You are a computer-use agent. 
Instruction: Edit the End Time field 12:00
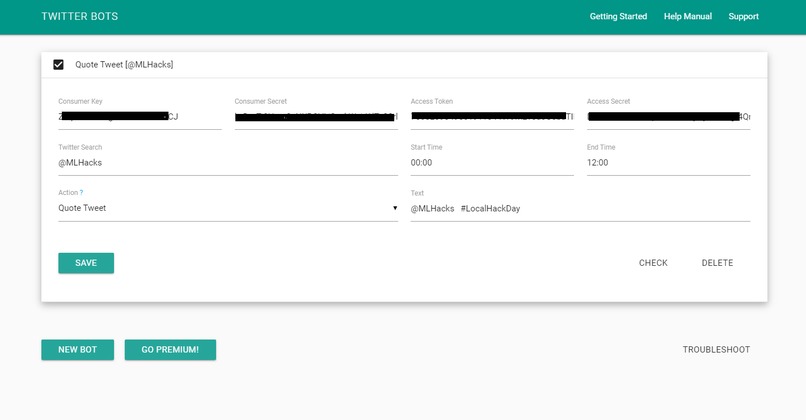[668, 163]
